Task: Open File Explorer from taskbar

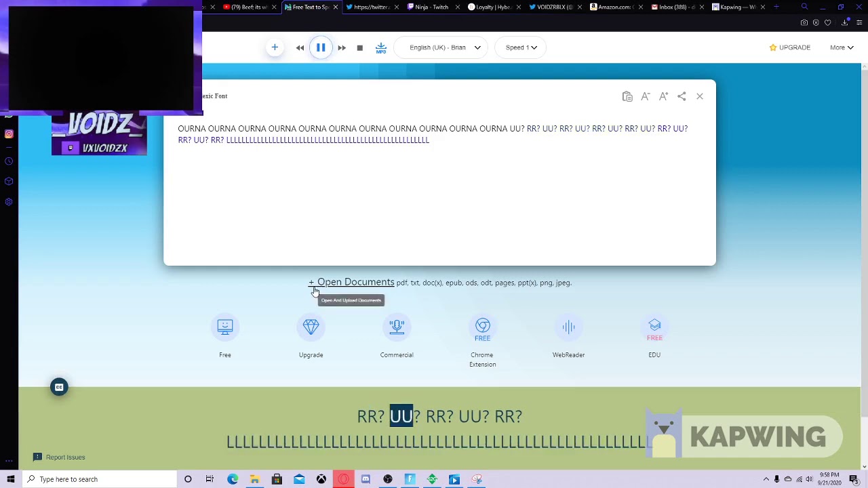Action: (x=255, y=479)
